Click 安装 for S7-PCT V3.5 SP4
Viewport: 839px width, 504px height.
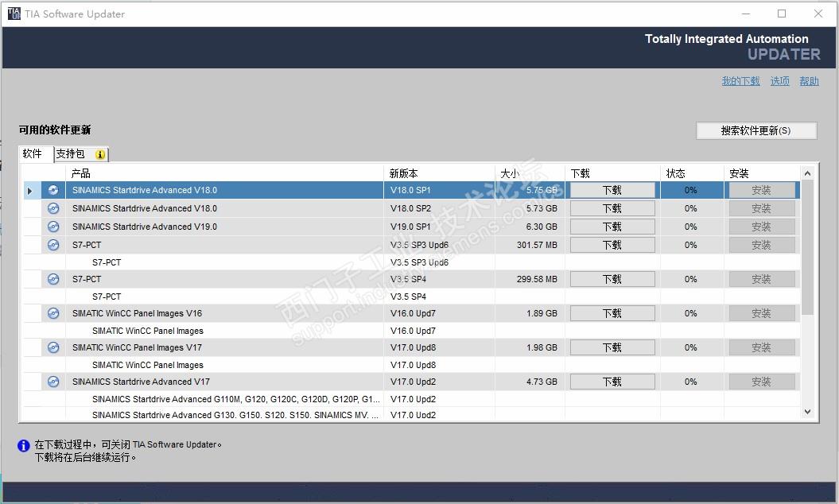coord(761,279)
